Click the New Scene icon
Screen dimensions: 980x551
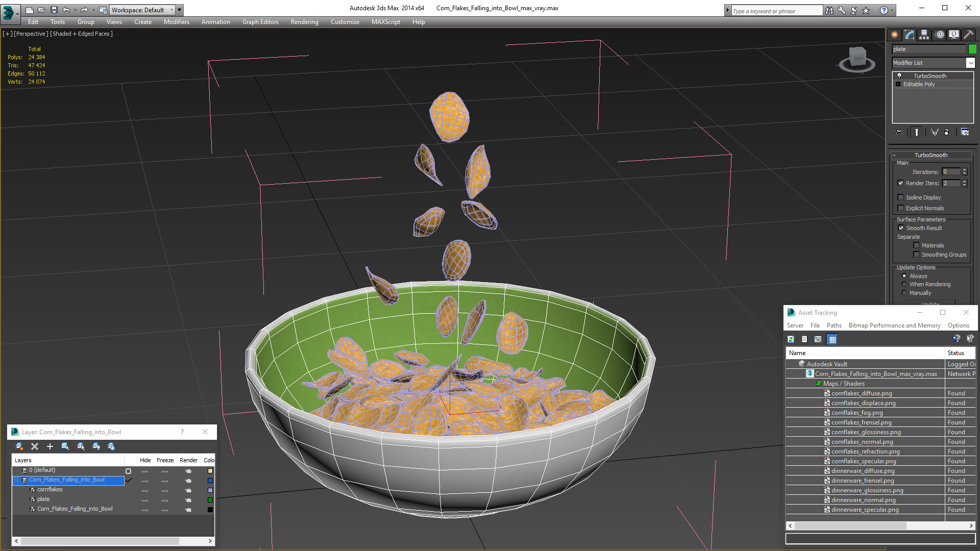click(x=30, y=10)
